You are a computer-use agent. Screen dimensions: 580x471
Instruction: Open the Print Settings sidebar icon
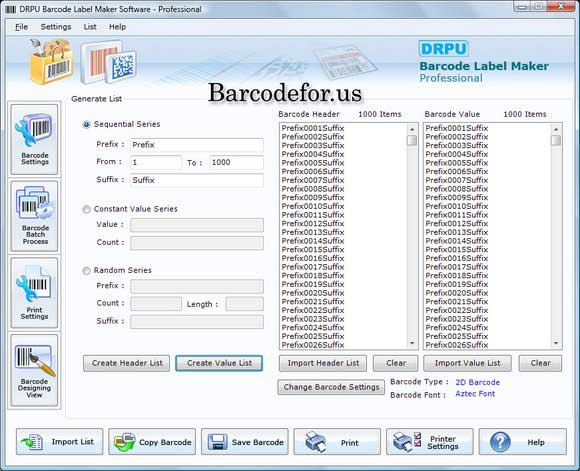[x=34, y=293]
